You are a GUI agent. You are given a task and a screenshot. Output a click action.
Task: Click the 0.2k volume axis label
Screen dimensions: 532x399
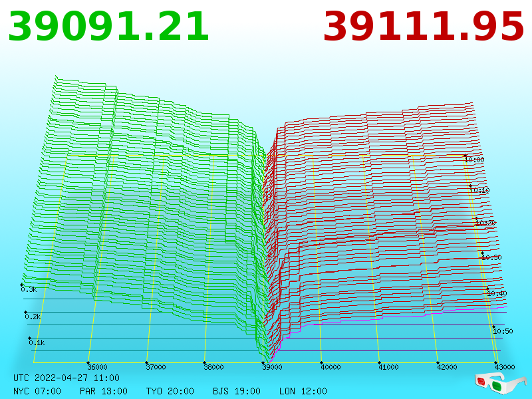tap(33, 317)
